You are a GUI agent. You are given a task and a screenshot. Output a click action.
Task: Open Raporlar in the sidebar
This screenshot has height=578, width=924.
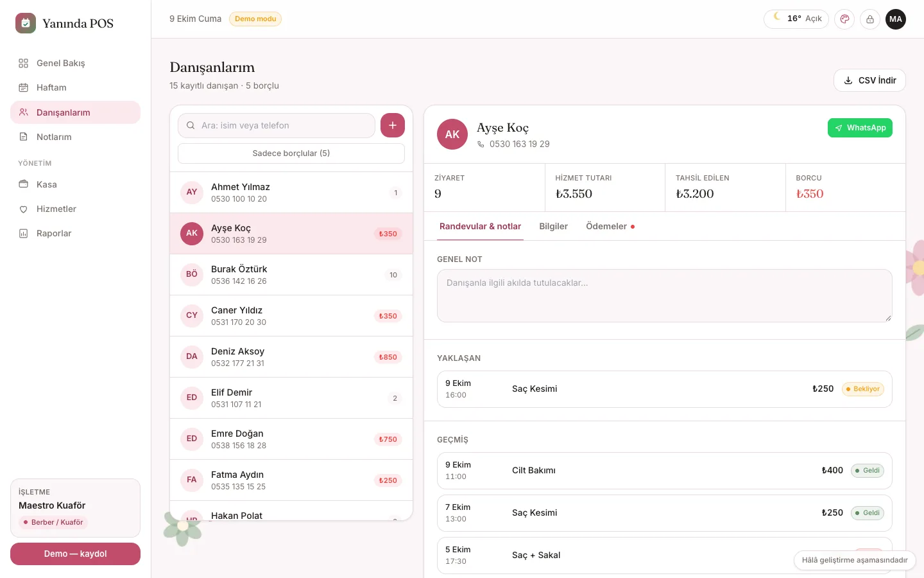point(75,233)
